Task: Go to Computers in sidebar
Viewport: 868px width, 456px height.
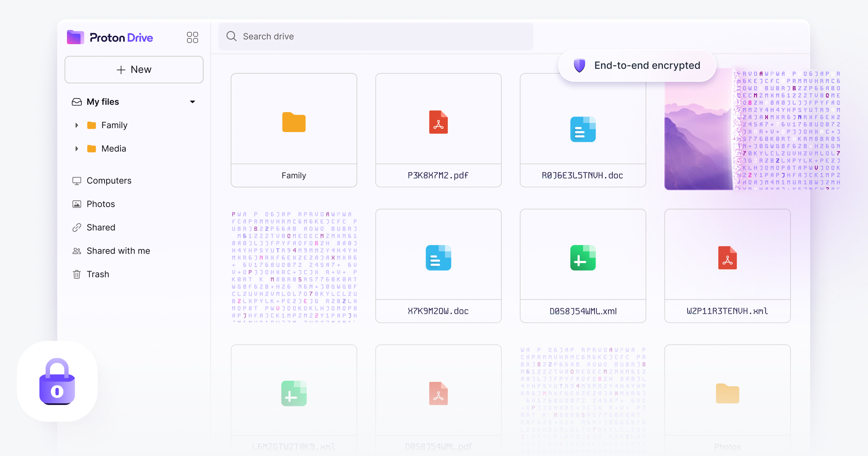Action: (109, 181)
